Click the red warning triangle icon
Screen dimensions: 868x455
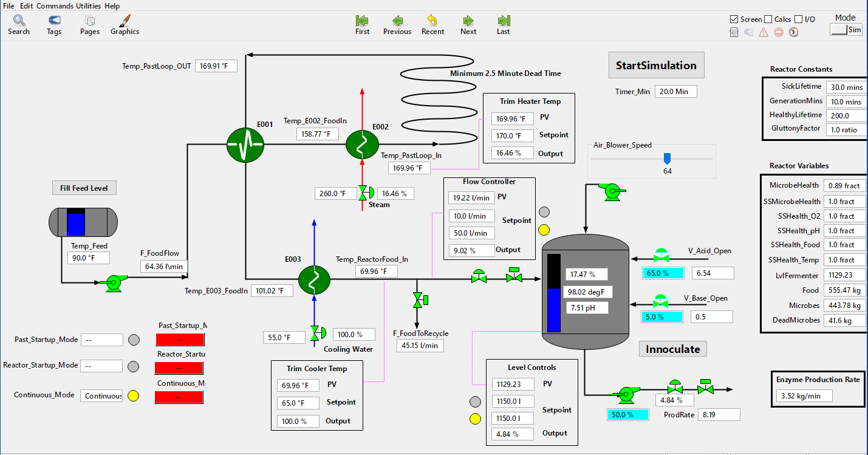[x=764, y=32]
